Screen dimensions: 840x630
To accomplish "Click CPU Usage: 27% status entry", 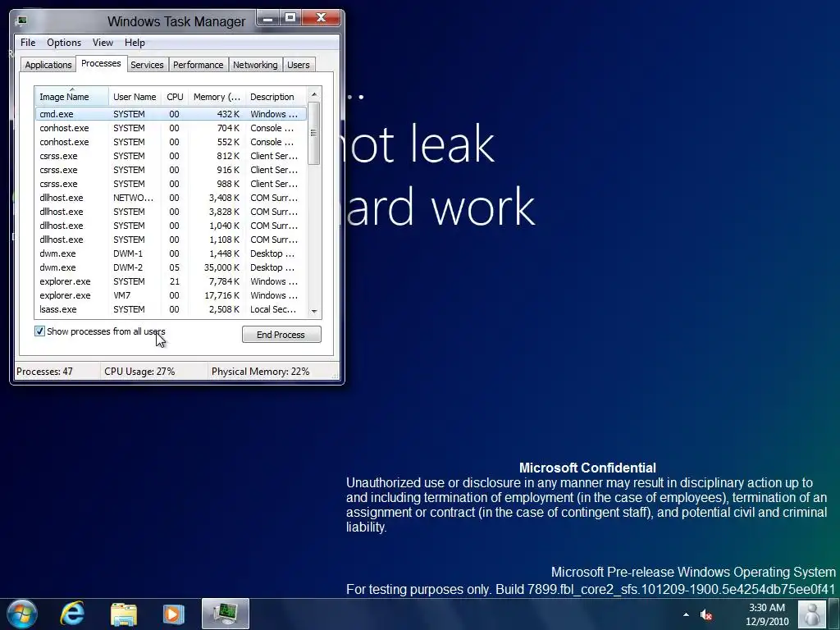I will 139,372.
